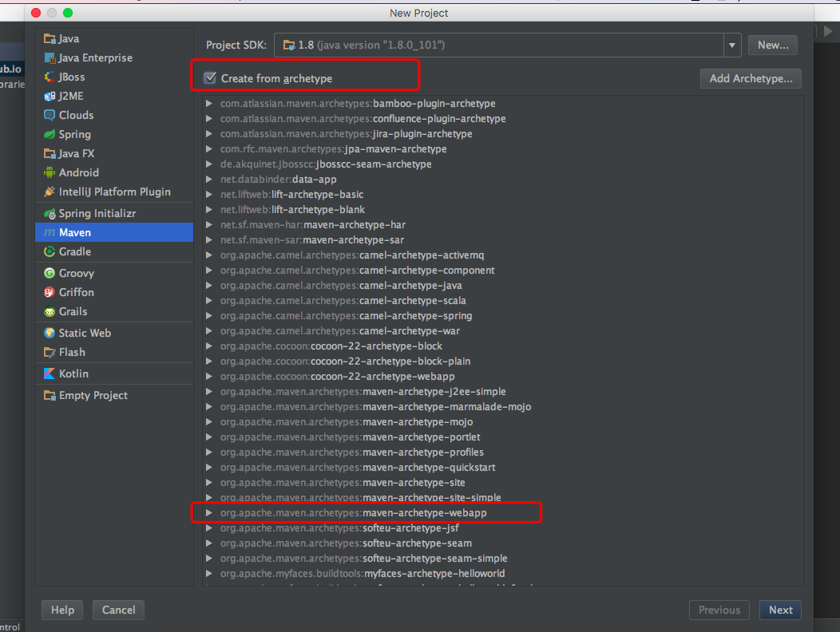Select jbosscc-seam-archetype row
840x632 pixels.
pos(502,164)
